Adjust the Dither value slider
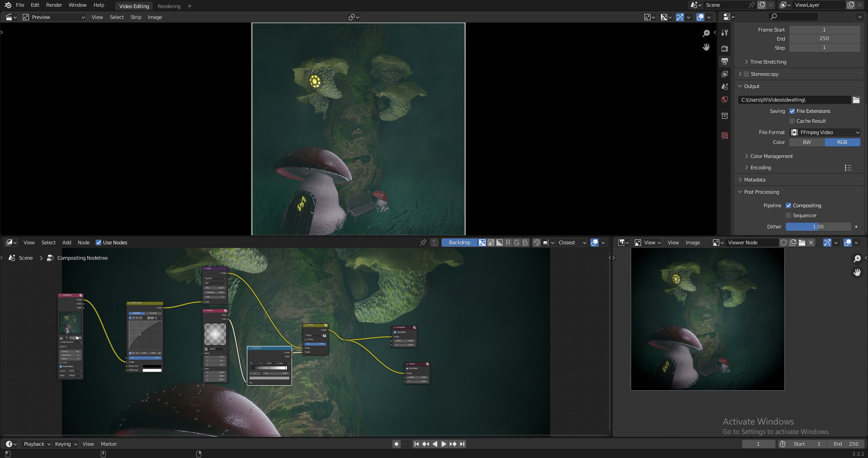Screen dimensions: 868x458 (818, 227)
